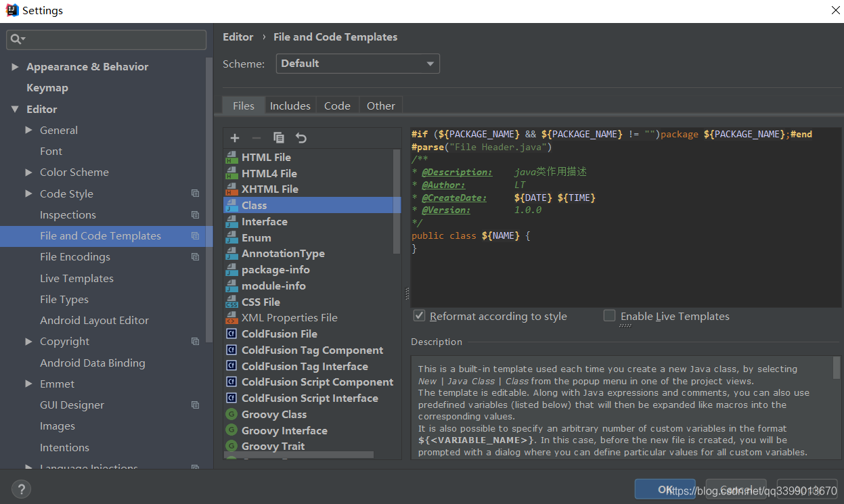Select Font in settings tree
Screen dimensions: 844x504
(51, 152)
